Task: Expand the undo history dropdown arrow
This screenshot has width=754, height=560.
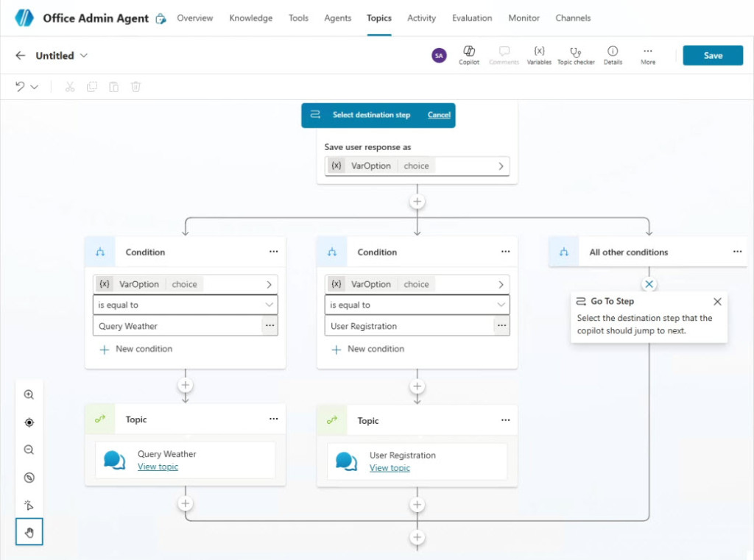Action: [x=34, y=87]
